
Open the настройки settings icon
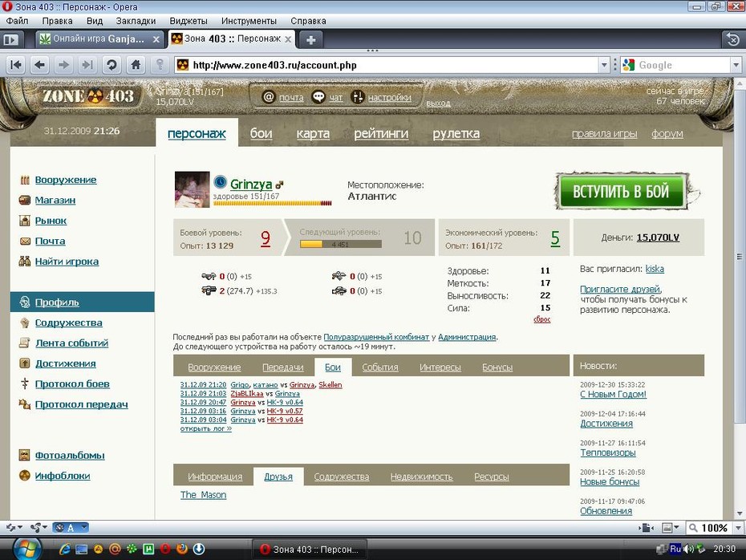click(x=357, y=97)
